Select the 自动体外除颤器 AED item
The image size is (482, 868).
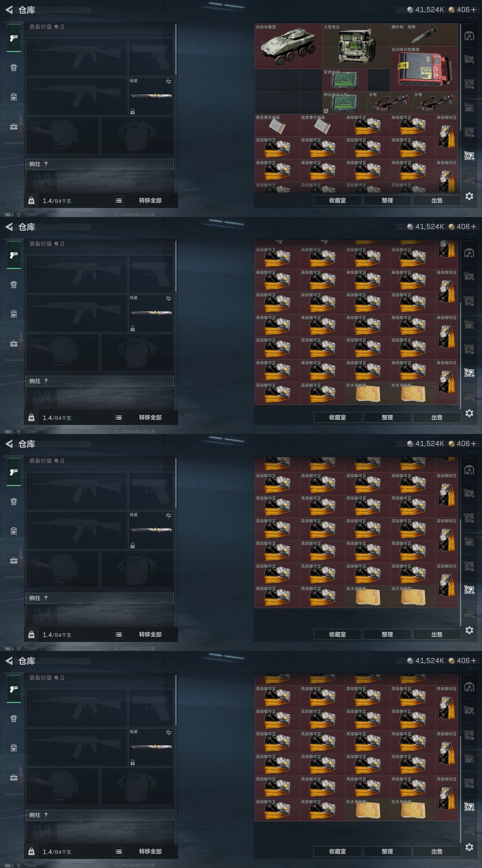(424, 69)
